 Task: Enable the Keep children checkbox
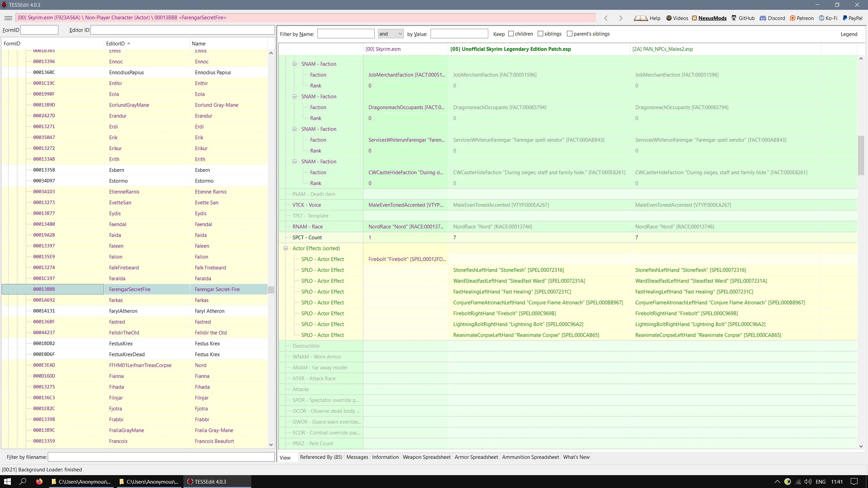point(511,34)
